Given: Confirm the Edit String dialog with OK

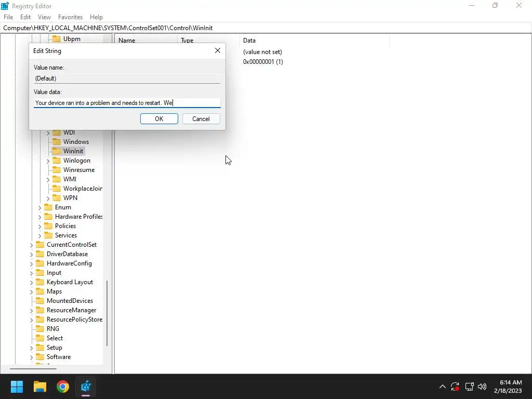Looking at the screenshot, I should [159, 119].
